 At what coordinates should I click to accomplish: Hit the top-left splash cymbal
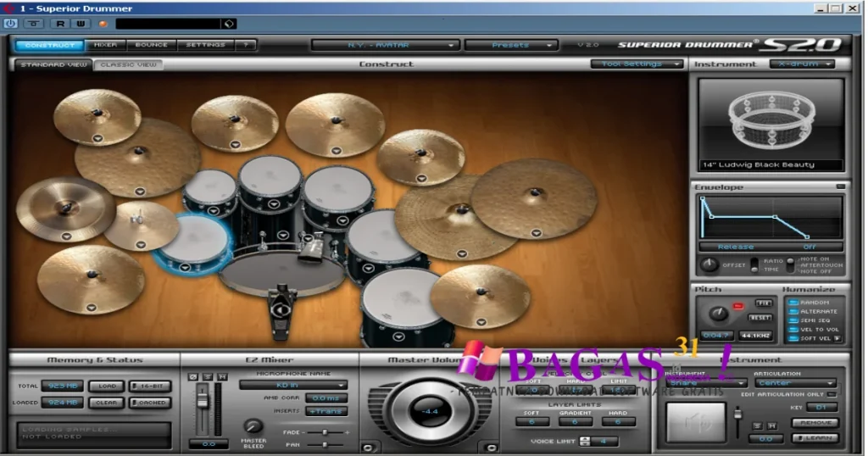(x=97, y=116)
